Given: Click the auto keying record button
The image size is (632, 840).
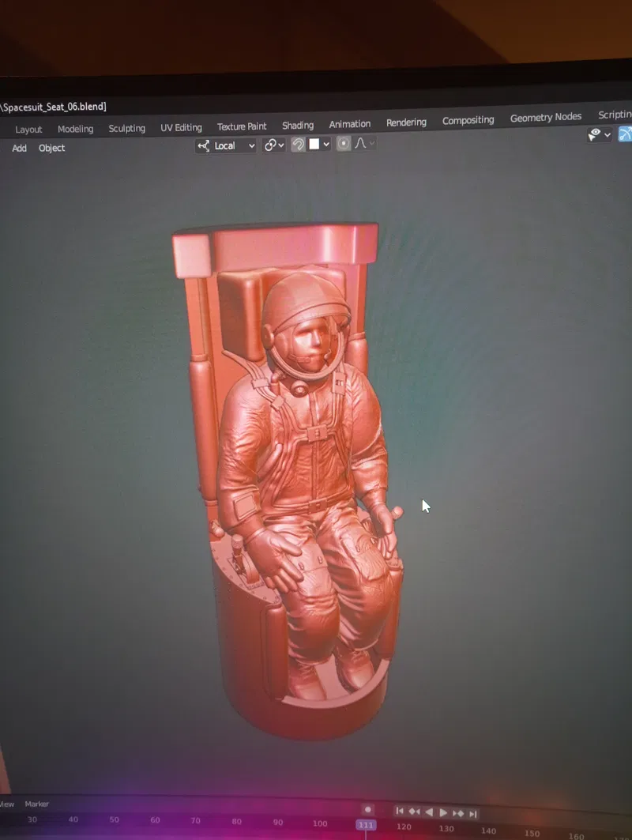Looking at the screenshot, I should 367,808.
